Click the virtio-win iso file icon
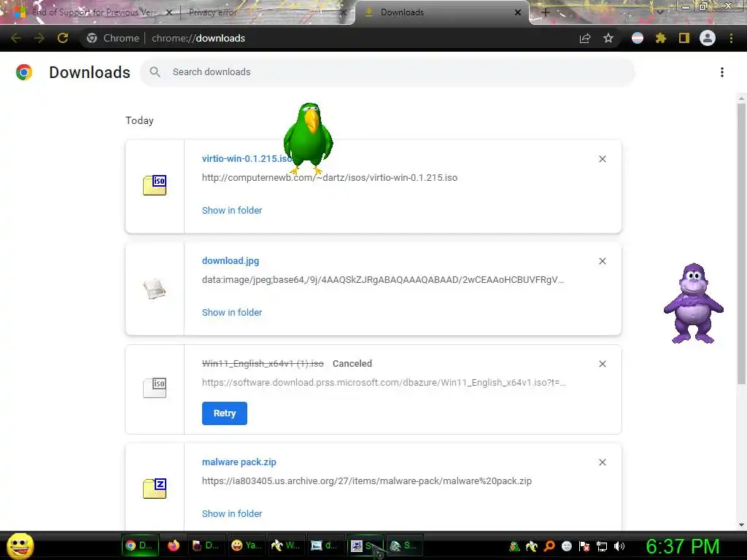The image size is (747, 560). tap(155, 185)
